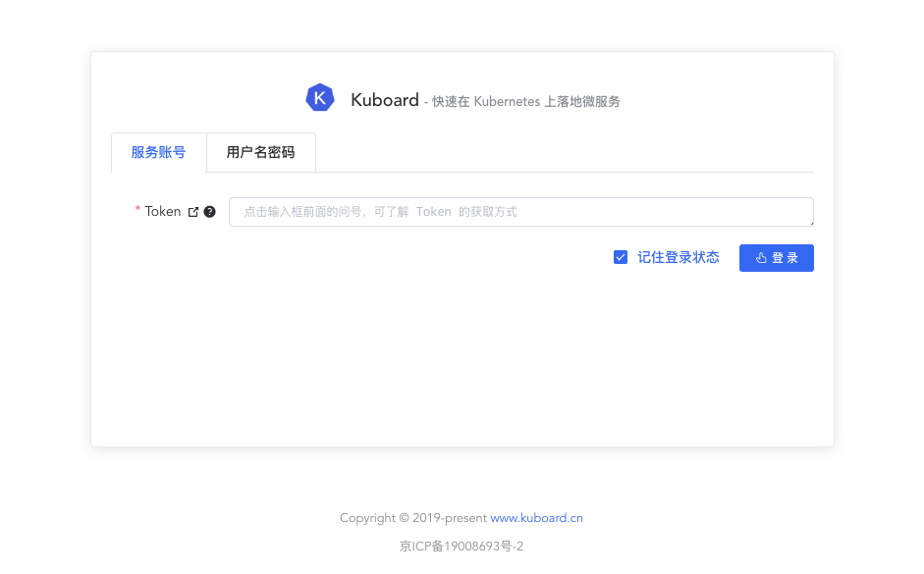Switch to the 用户名密码 tab
924x574 pixels.
[261, 152]
